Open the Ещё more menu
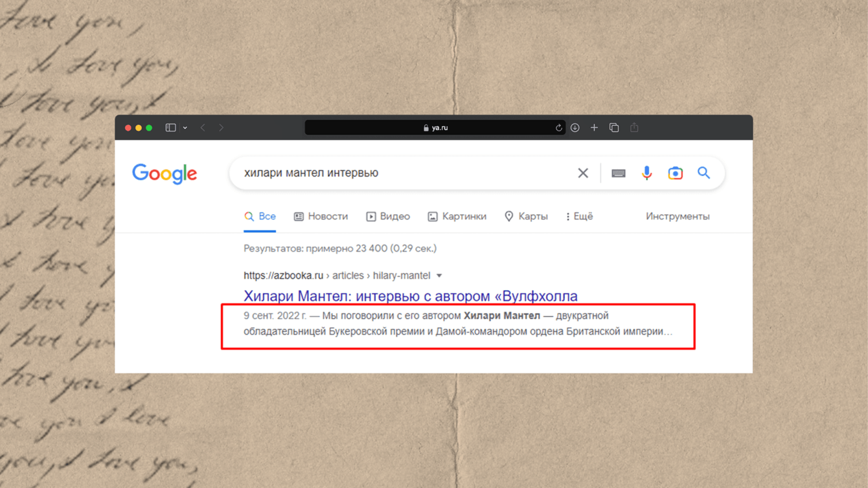Viewport: 868px width, 488px height. (x=579, y=216)
